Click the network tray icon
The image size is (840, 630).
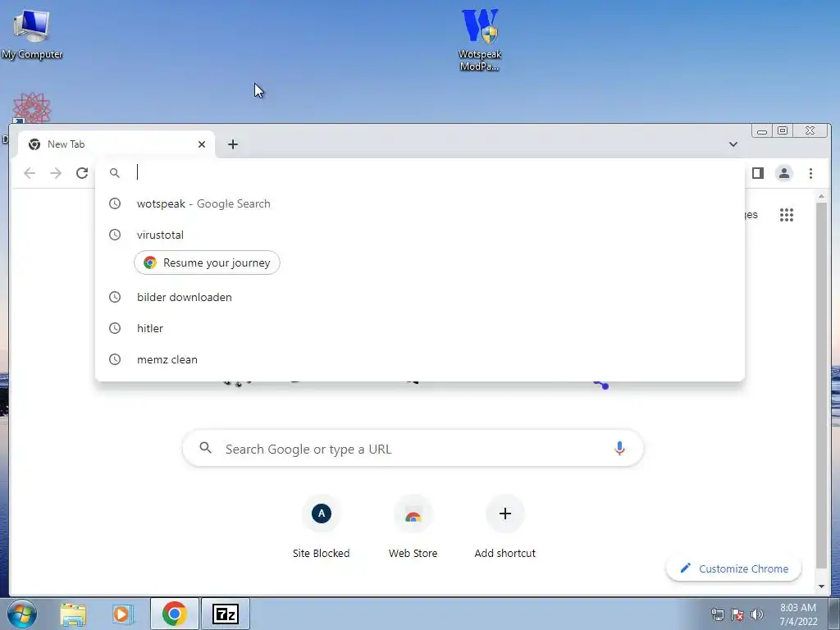(717, 614)
